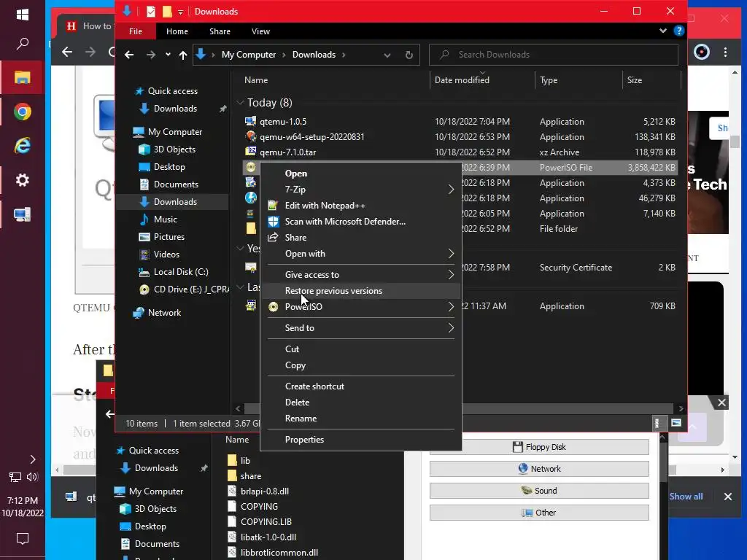
Task: Select Local Disk (C:) in sidebar
Action: (x=181, y=272)
